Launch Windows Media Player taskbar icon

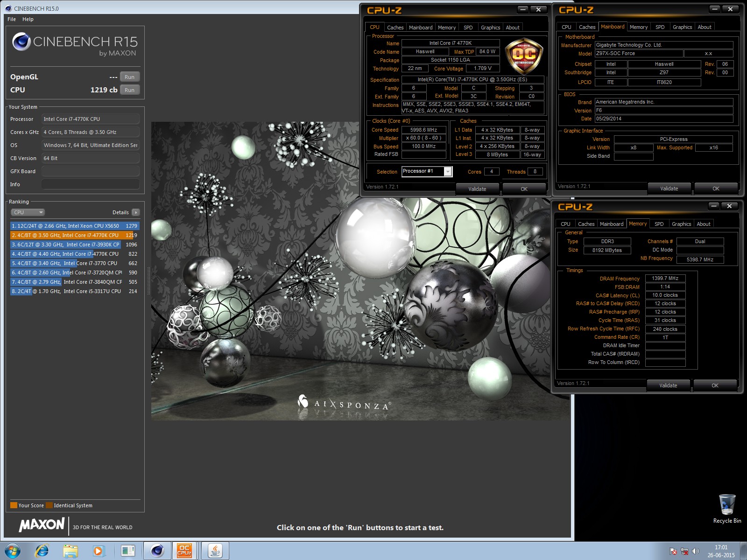(x=99, y=551)
